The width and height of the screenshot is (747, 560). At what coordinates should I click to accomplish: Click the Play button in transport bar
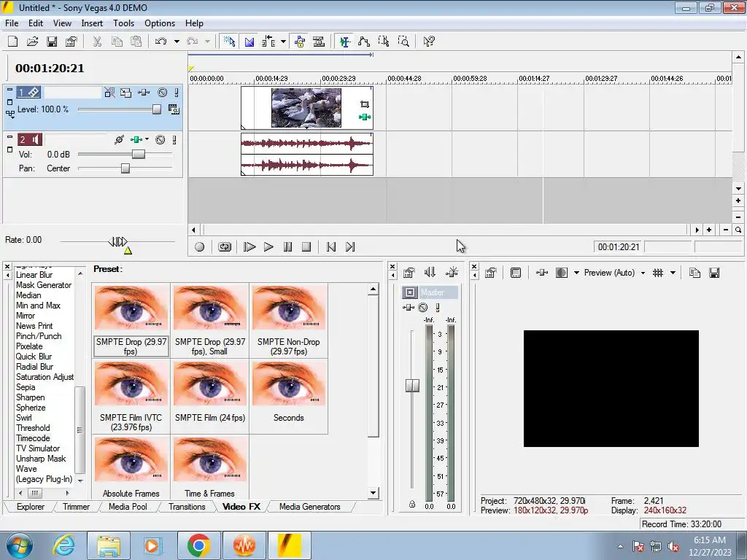[x=268, y=247]
